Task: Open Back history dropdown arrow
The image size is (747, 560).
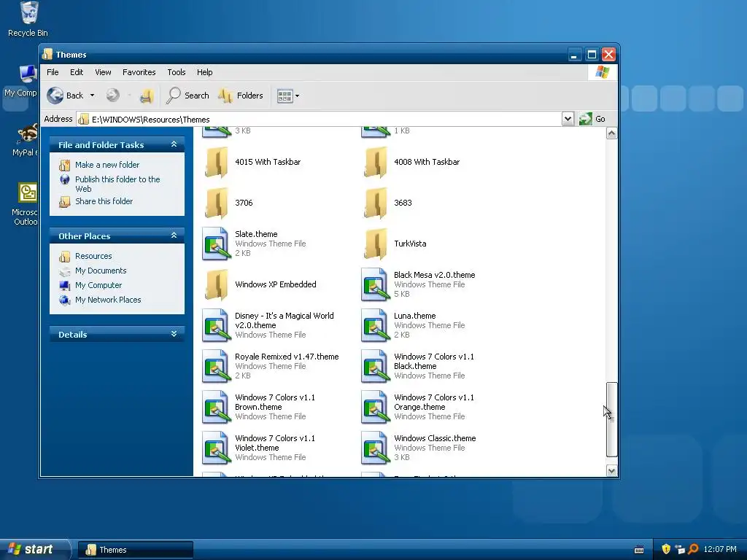Action: click(x=92, y=96)
